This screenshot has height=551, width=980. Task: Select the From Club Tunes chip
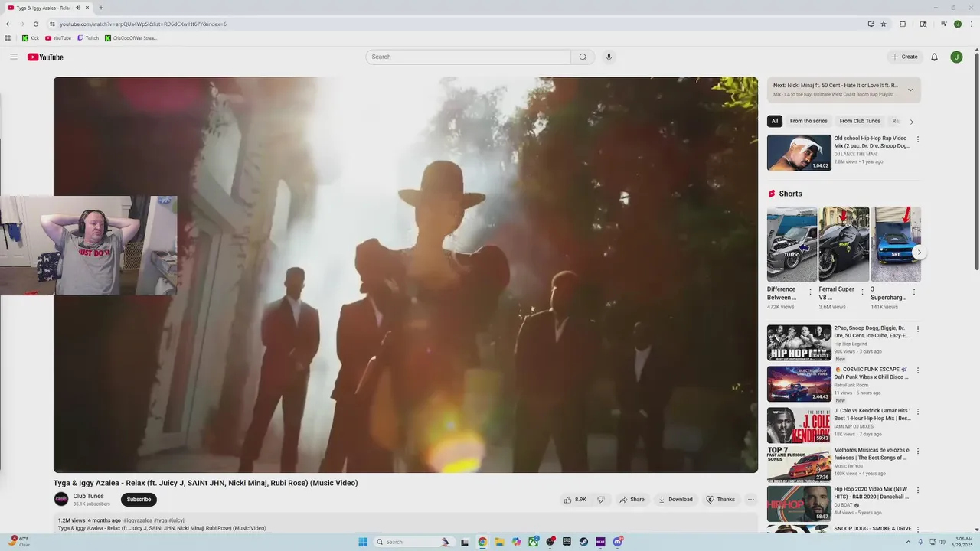860,121
